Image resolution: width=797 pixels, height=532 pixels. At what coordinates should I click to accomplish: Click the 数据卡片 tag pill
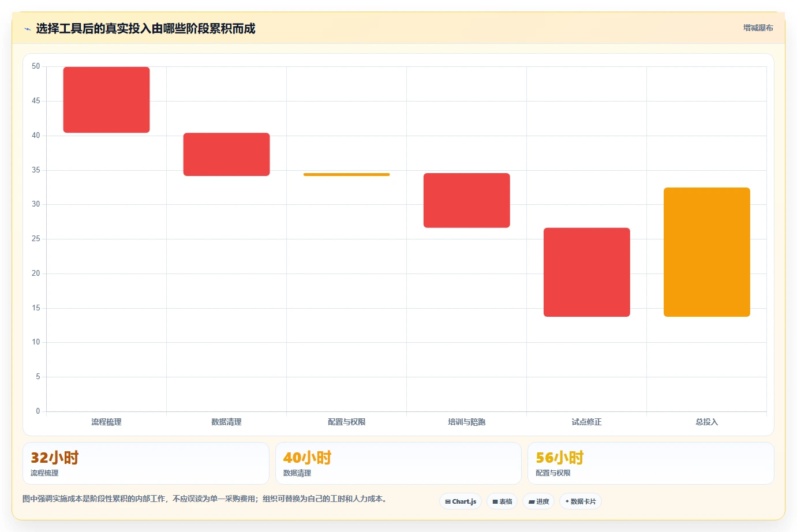[x=581, y=501]
